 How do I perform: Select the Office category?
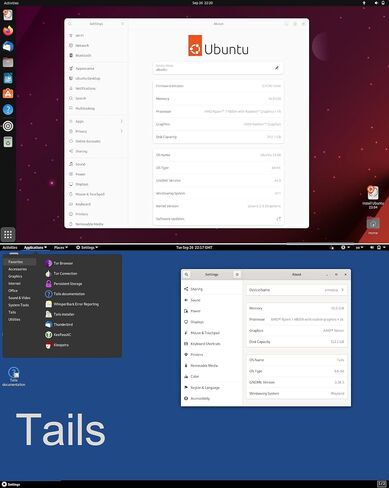20,291
